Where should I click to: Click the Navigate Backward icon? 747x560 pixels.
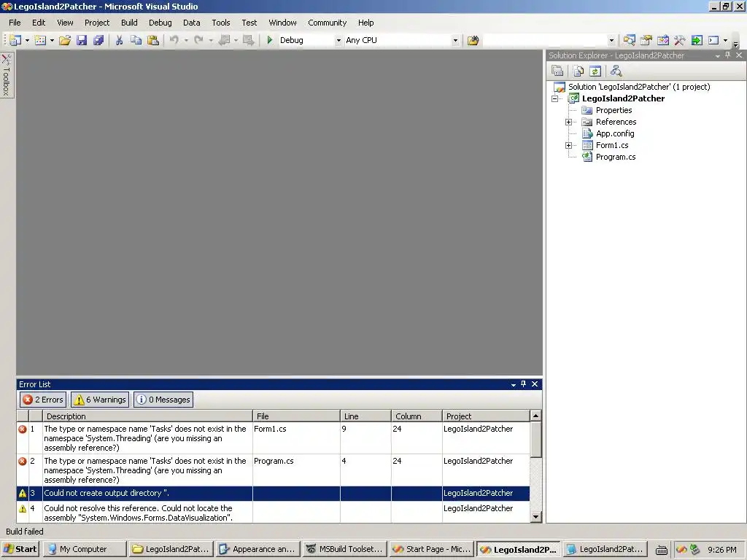click(225, 41)
